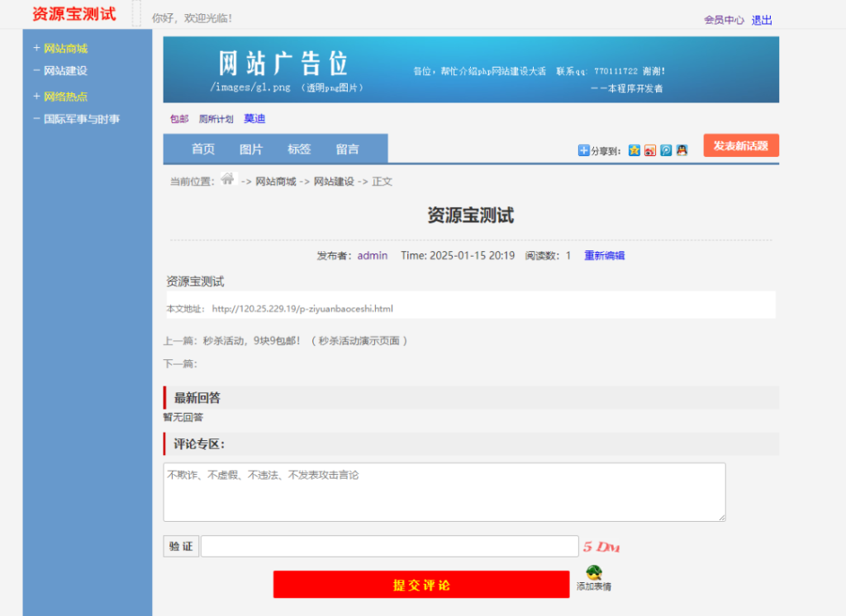This screenshot has width=846, height=616.
Task: Expand the 网络热点 sidebar category
Action: (36, 96)
